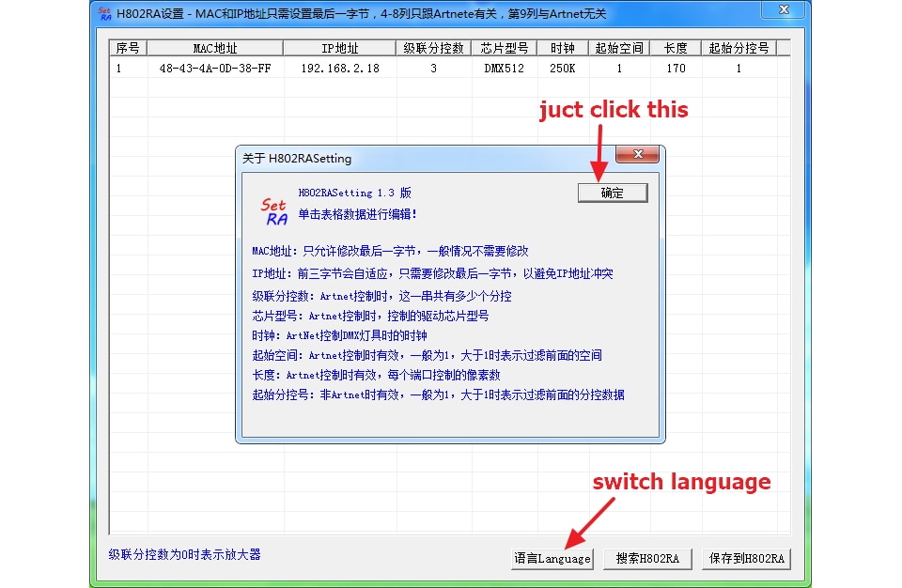The width and height of the screenshot is (902, 588).
Task: Click the 确定 OK button in dialog
Action: coord(613,193)
